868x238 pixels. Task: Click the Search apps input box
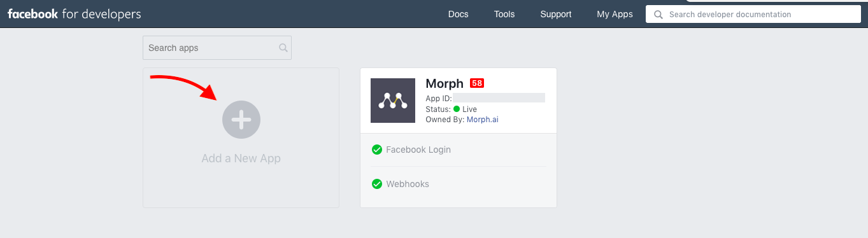[217, 48]
